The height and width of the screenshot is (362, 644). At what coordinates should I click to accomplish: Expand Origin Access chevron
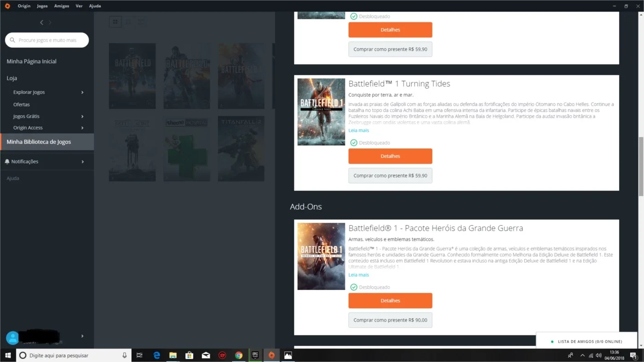pos(82,128)
